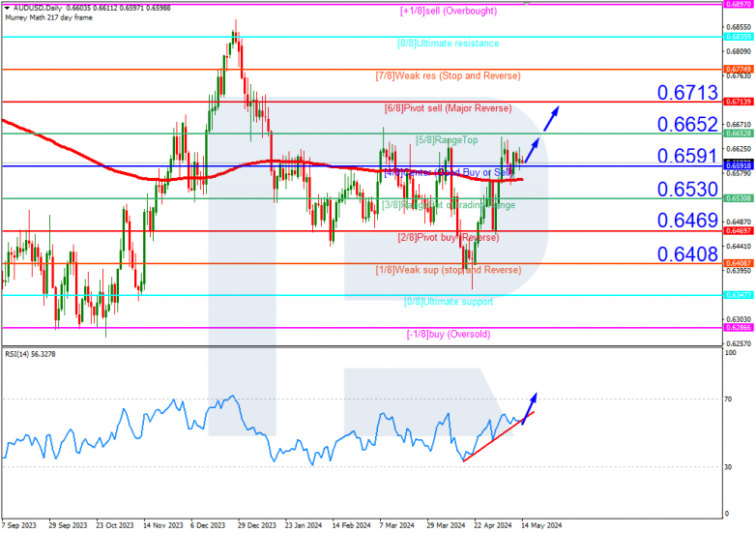Select the RSI(14) 56.3278 indicator label
756x533 pixels.
click(x=30, y=355)
